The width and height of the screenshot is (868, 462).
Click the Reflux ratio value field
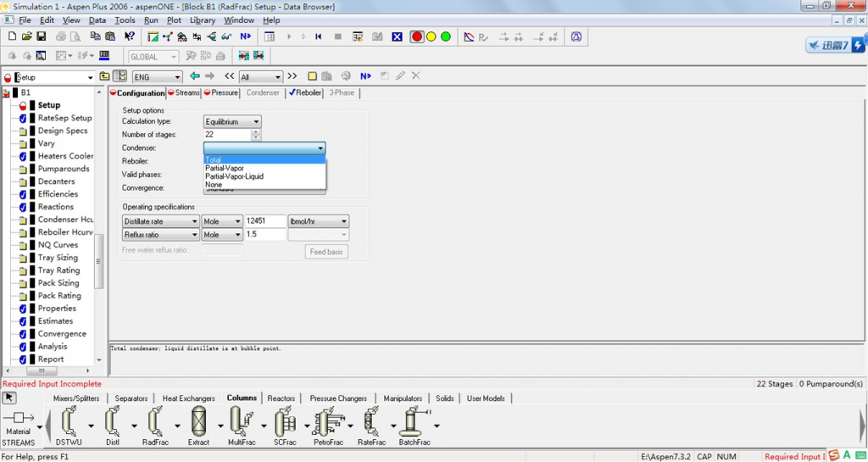point(264,235)
